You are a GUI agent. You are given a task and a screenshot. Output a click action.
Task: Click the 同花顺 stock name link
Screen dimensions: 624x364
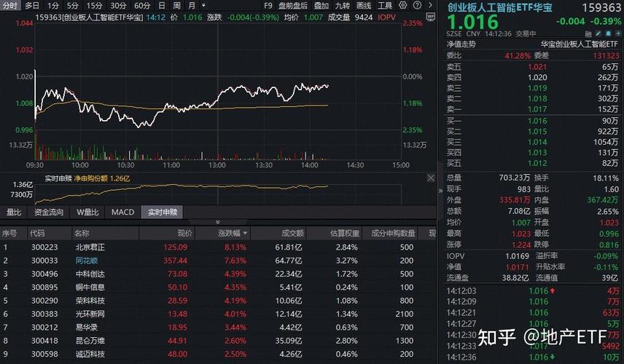(87, 261)
